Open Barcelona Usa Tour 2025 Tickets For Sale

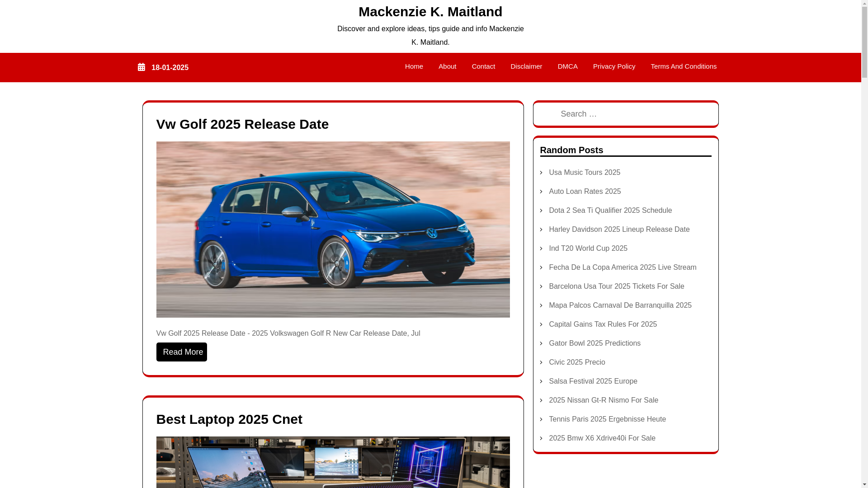tap(616, 286)
